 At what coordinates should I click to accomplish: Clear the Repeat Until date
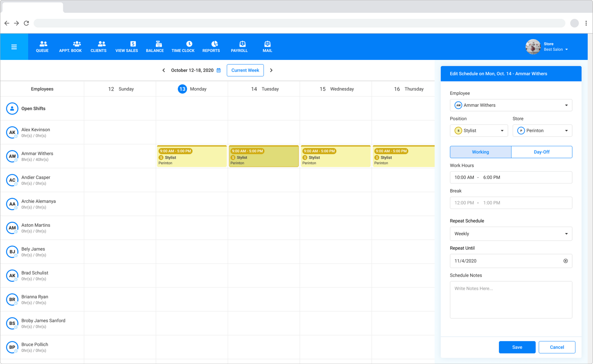(x=566, y=261)
